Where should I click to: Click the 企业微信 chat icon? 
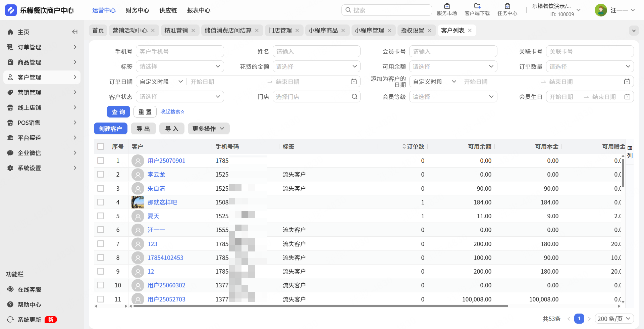[x=10, y=153]
